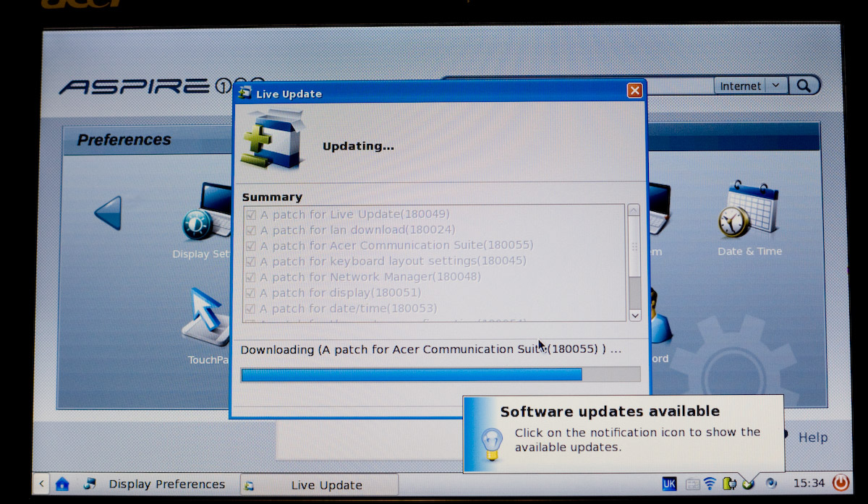Click the Updating... status text
Screen dimensions: 868x504
click(358, 146)
